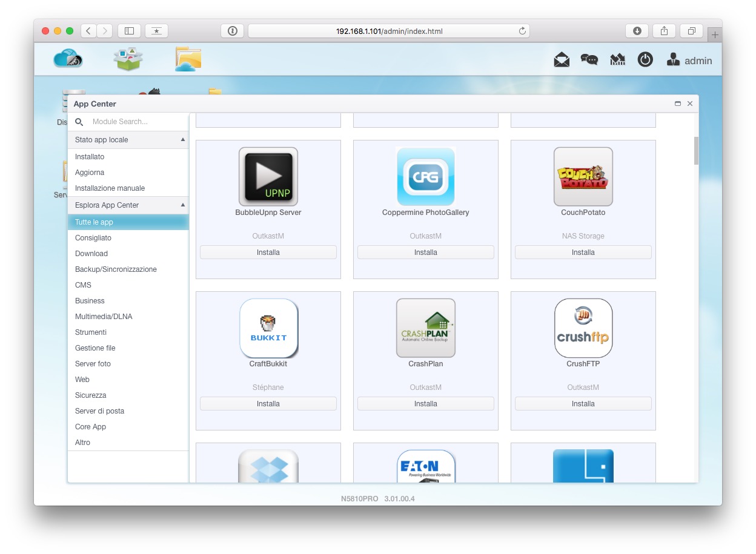756x554 pixels.
Task: Go back in Safari
Action: coord(88,31)
